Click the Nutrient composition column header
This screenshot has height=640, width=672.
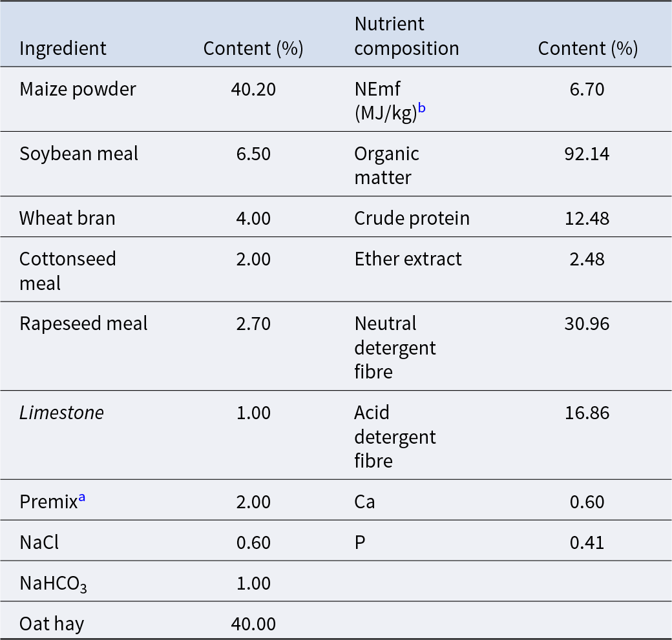(x=406, y=36)
